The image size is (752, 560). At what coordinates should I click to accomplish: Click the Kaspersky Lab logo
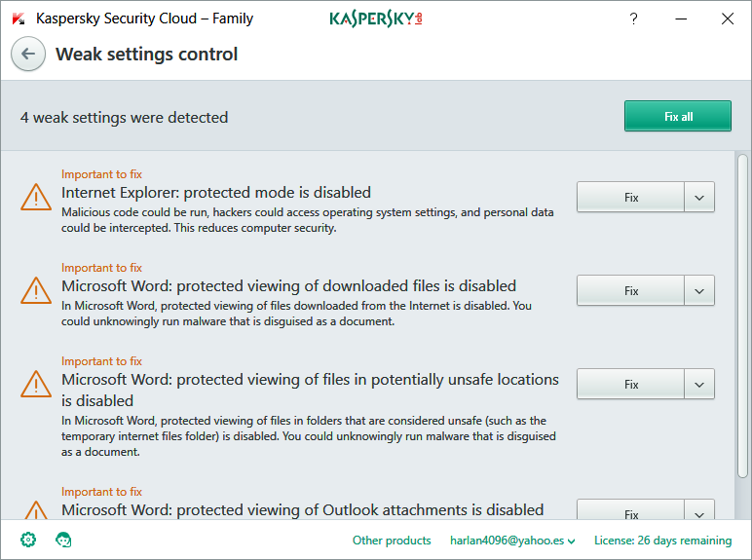point(376,19)
